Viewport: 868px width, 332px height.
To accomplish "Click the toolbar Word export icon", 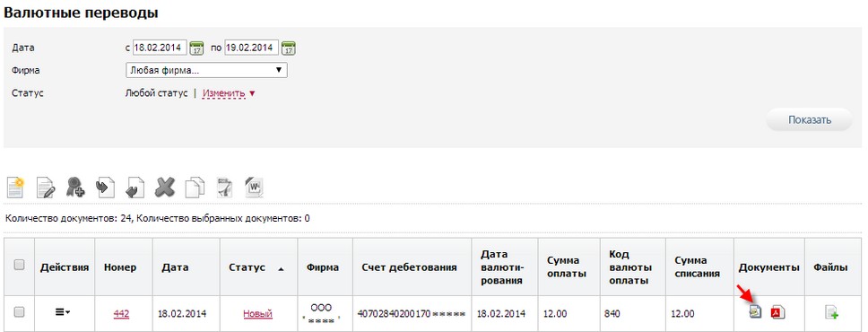I will pos(254,188).
